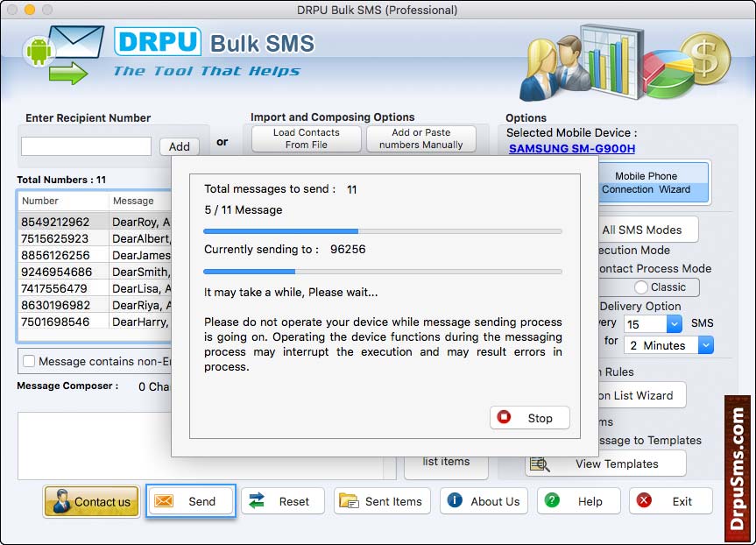Click the messages-sent progress bar
This screenshot has height=545, width=756.
(382, 231)
